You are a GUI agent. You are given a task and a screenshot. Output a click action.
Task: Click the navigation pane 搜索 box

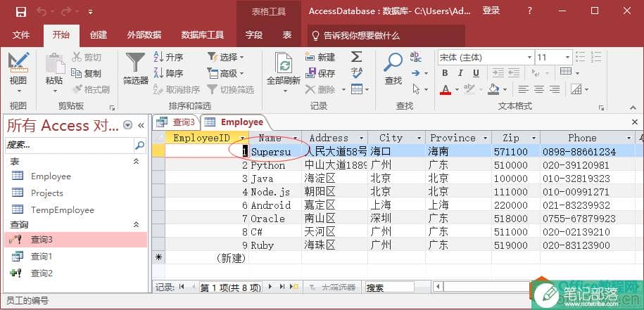70,145
